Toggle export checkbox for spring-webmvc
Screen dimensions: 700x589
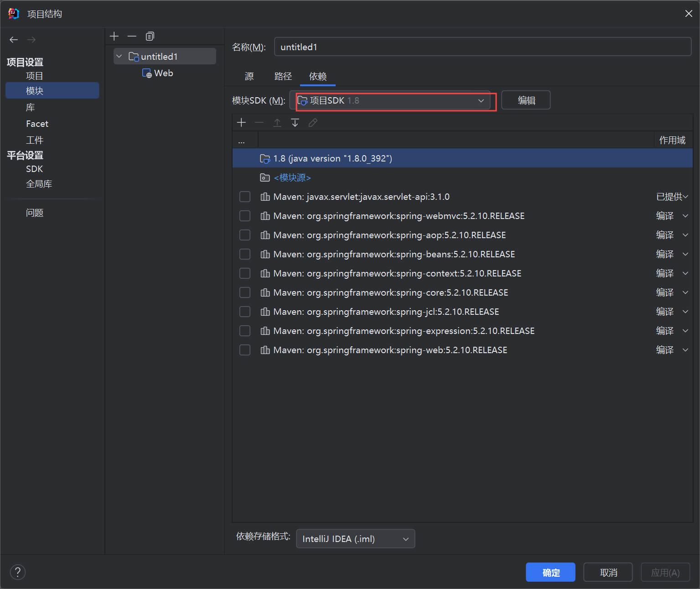pyautogui.click(x=245, y=216)
